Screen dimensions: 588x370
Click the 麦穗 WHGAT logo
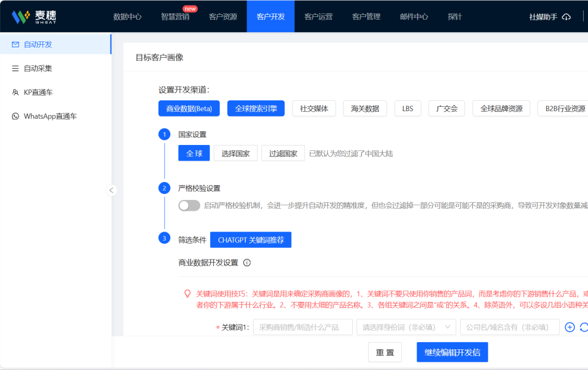pos(34,16)
